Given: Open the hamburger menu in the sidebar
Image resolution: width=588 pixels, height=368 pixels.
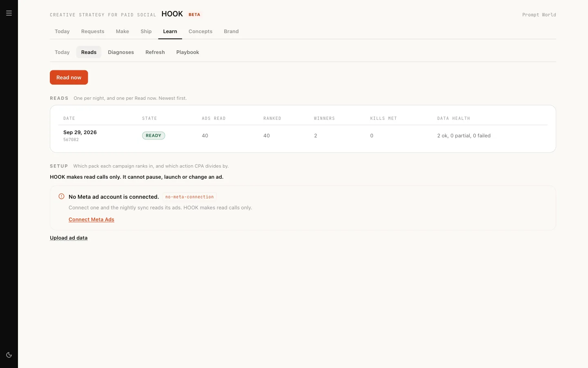Looking at the screenshot, I should point(9,13).
